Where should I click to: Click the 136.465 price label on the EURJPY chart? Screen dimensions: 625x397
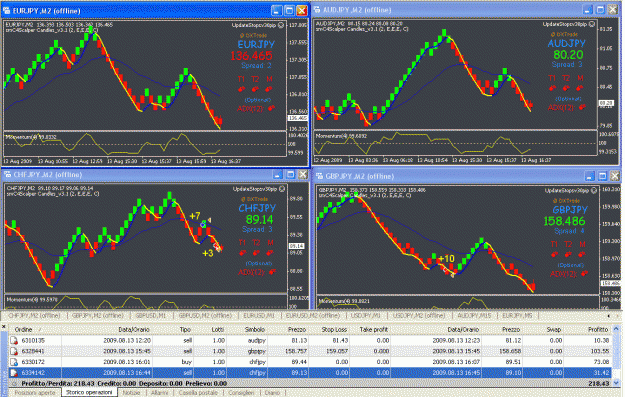252,55
